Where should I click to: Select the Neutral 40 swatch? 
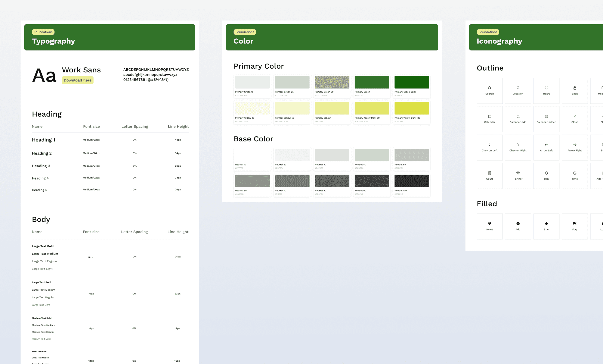tap(372, 155)
